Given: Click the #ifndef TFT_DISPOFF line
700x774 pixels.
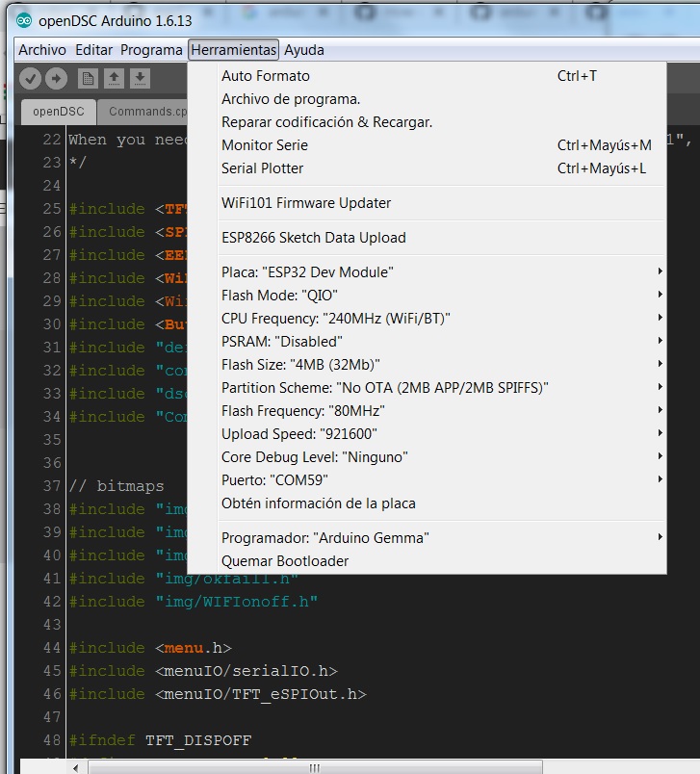Looking at the screenshot, I should coord(160,740).
